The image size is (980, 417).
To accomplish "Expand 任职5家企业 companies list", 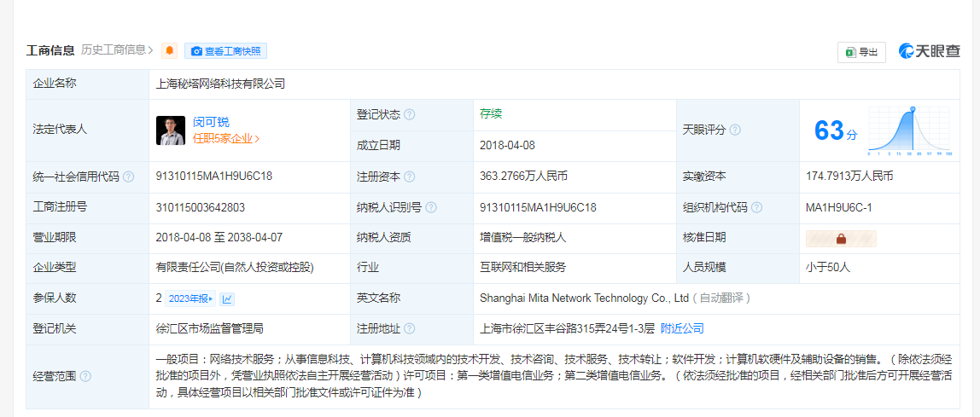I will click(x=226, y=138).
